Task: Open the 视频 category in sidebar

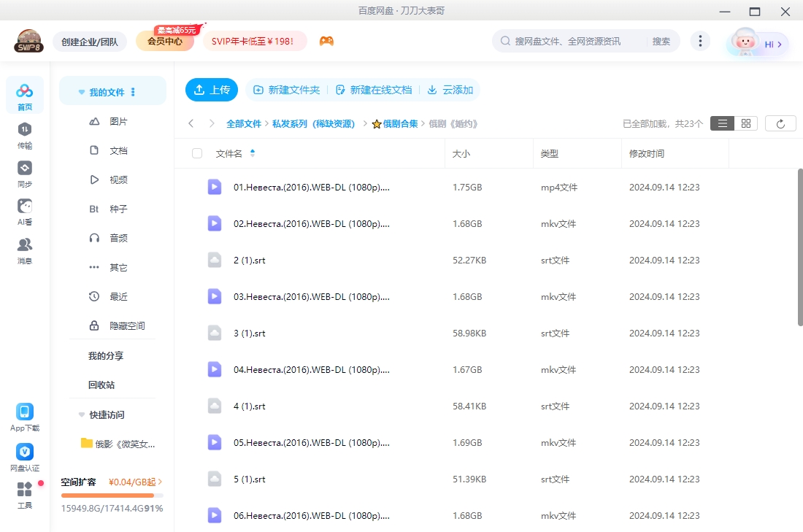Action: click(118, 180)
